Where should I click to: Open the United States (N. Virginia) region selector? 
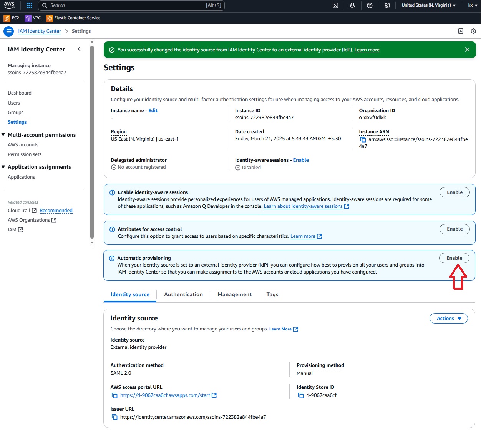pos(428,5)
